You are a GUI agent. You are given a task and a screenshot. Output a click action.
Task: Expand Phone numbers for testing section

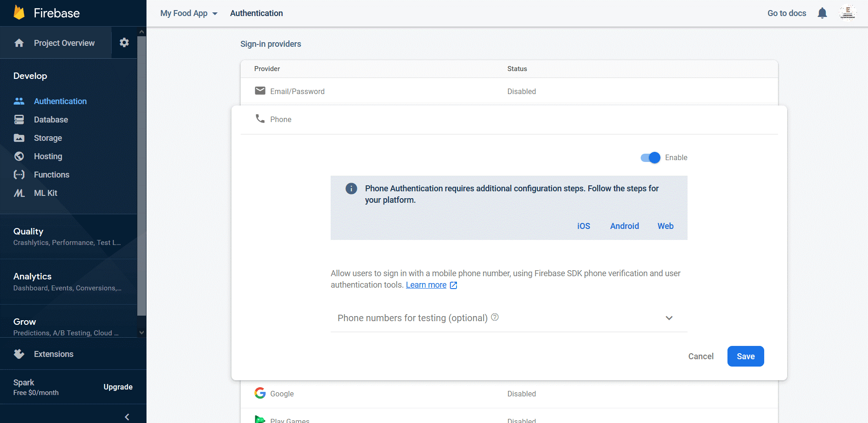click(x=669, y=318)
